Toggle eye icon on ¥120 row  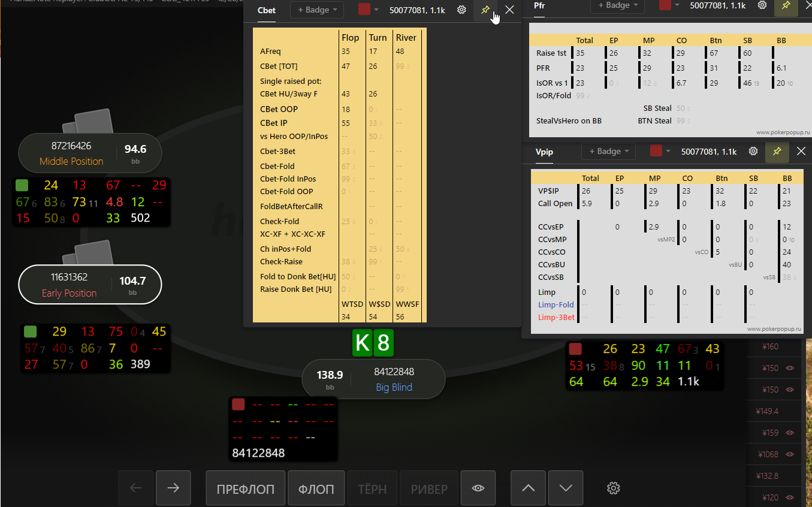click(789, 497)
